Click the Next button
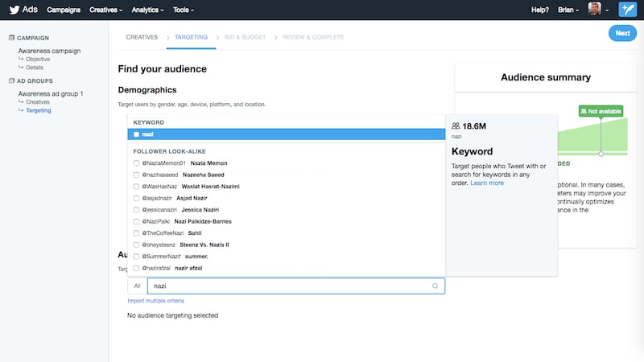Screen dimensions: 644x362 click(x=622, y=33)
